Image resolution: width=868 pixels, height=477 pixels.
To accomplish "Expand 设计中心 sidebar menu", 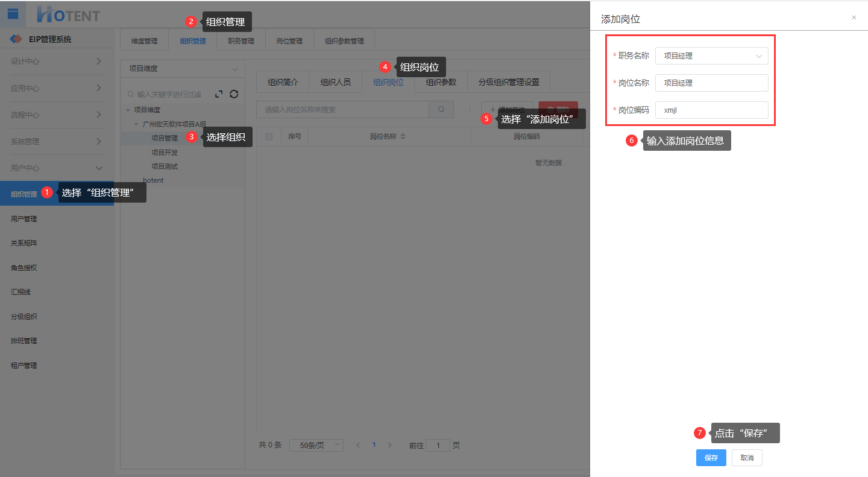I will click(x=57, y=62).
